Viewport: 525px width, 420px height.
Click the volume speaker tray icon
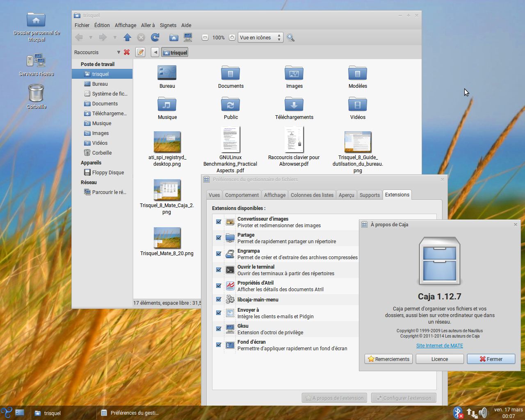pos(483,413)
